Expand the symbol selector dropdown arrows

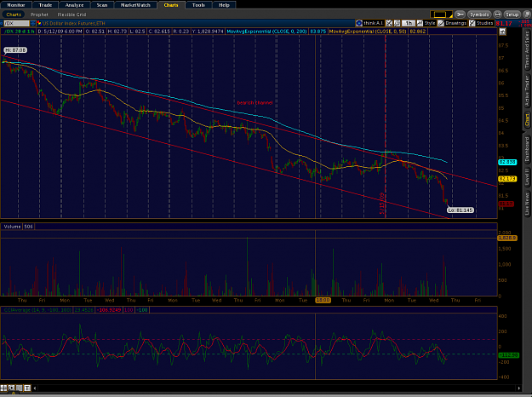point(32,23)
